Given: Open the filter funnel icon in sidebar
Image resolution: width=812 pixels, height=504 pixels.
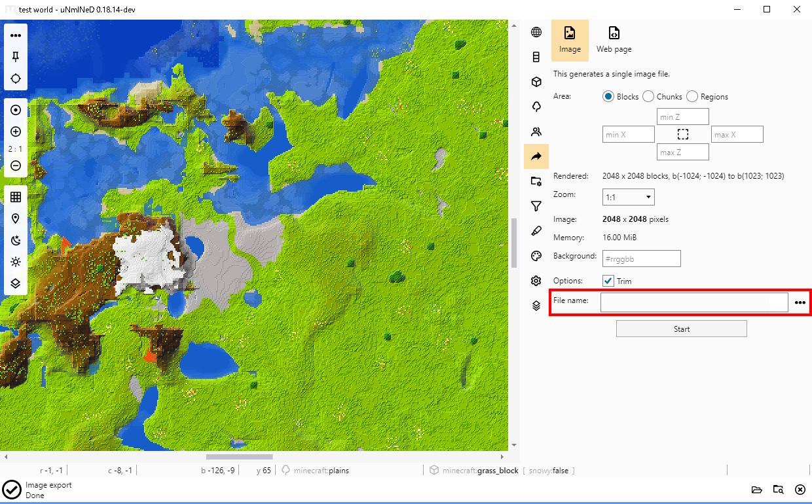Looking at the screenshot, I should pos(536,206).
